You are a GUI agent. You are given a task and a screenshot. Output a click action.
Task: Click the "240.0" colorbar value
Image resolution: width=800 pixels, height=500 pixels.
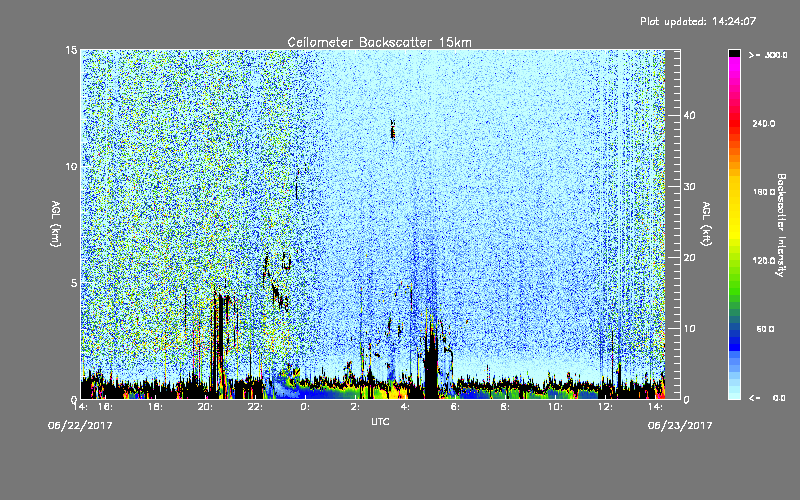764,123
